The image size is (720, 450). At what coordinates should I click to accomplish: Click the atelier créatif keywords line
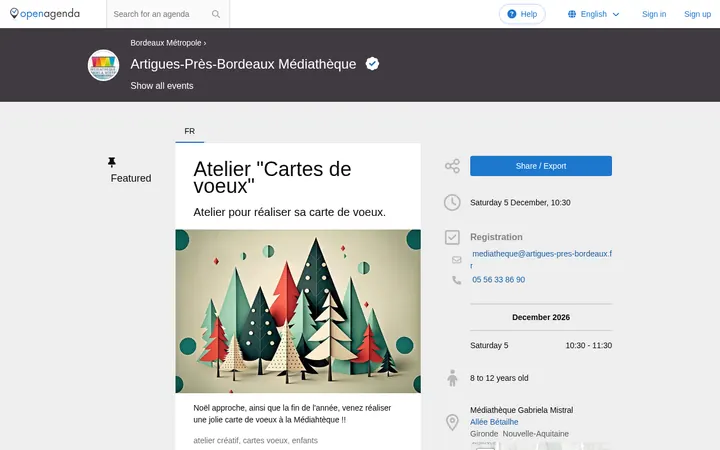(x=255, y=440)
